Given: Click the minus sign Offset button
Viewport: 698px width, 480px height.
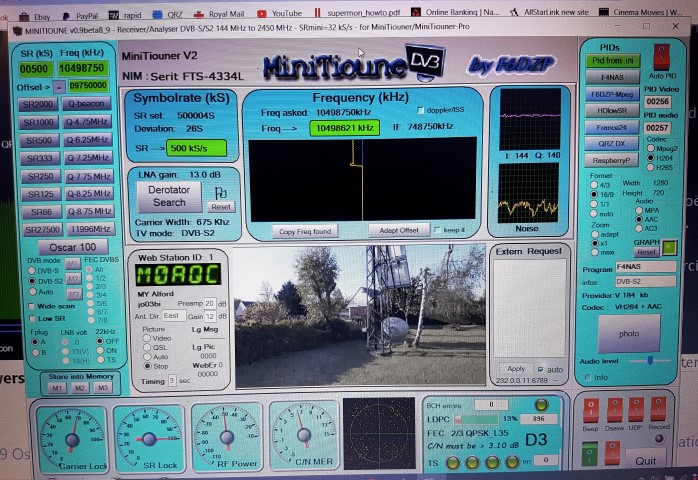Looking at the screenshot, I should [59, 87].
